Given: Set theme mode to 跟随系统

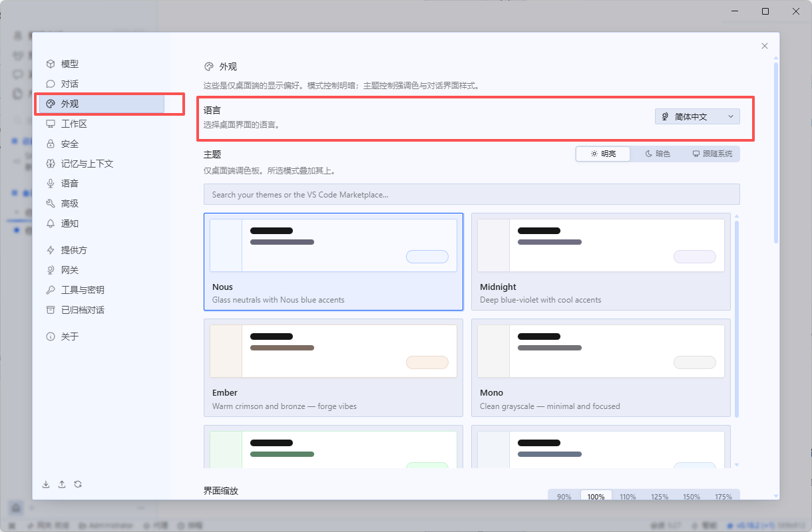Looking at the screenshot, I should coord(712,154).
